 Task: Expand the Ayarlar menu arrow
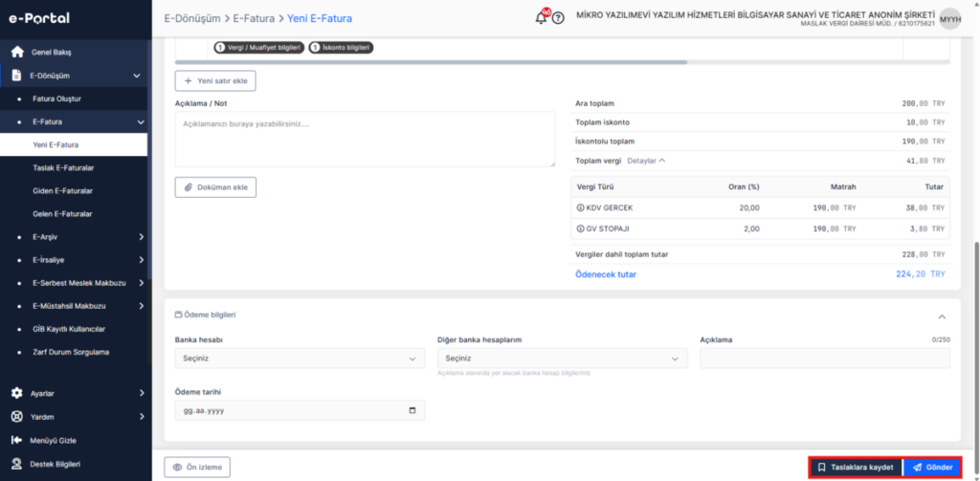click(x=142, y=394)
